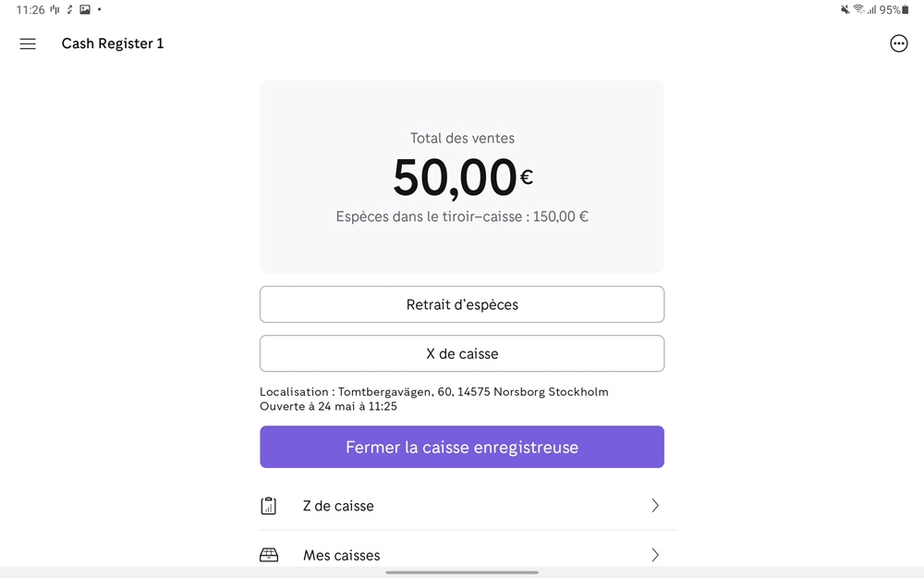Tap the chevron arrow beside Z de caisse
The height and width of the screenshot is (578, 924).
tap(654, 506)
